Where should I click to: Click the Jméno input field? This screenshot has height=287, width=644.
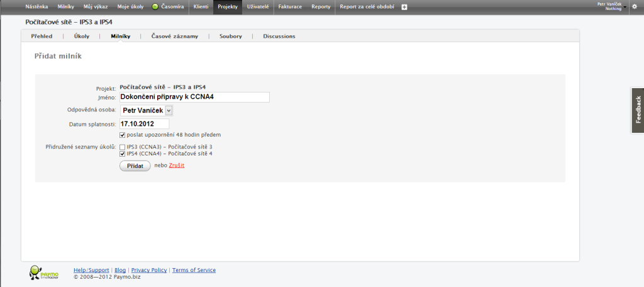[x=195, y=97]
